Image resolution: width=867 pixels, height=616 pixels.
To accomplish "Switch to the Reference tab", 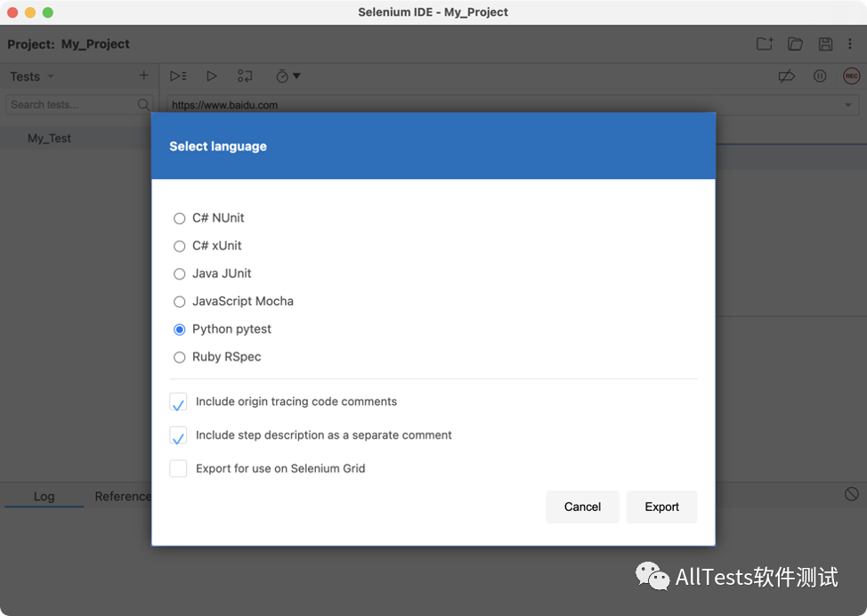I will (x=122, y=496).
